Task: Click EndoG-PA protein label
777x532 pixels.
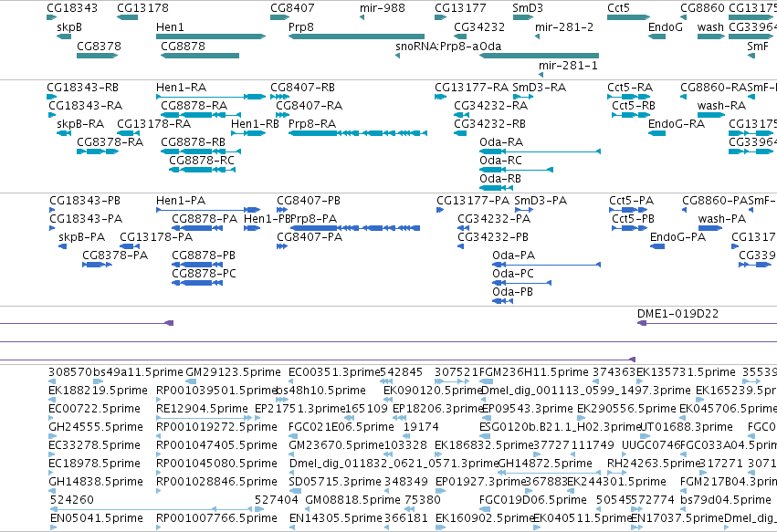Action: pos(677,237)
